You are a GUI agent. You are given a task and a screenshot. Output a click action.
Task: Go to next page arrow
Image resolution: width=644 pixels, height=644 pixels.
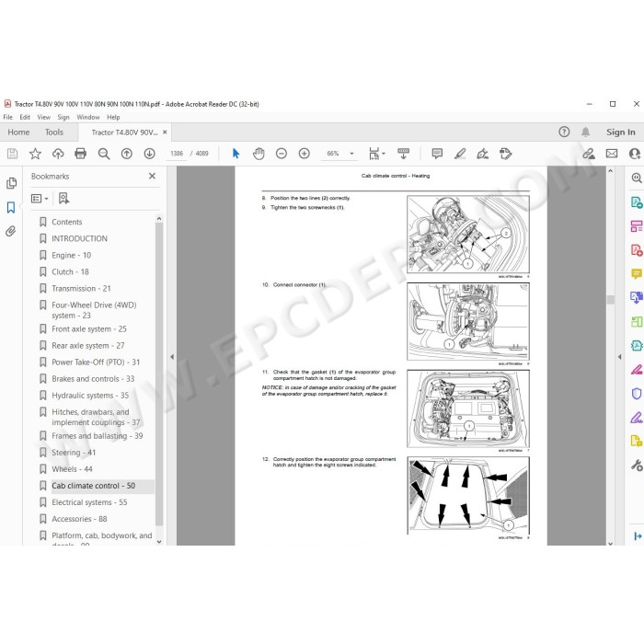click(x=149, y=154)
